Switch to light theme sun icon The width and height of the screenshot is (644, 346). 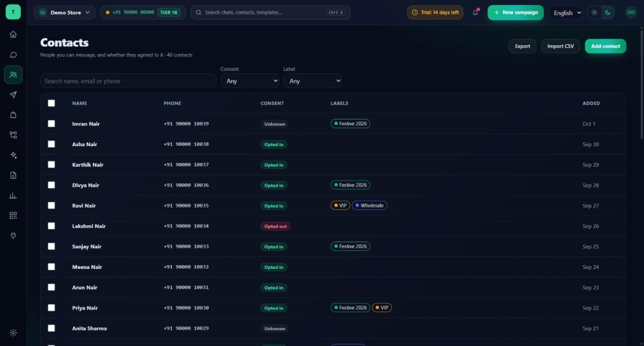coord(595,12)
